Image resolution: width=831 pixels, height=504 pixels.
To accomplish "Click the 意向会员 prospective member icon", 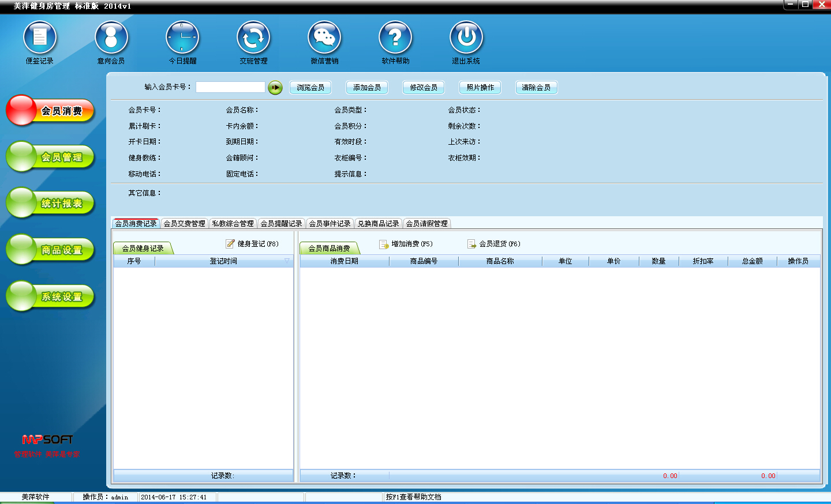I will point(111,38).
